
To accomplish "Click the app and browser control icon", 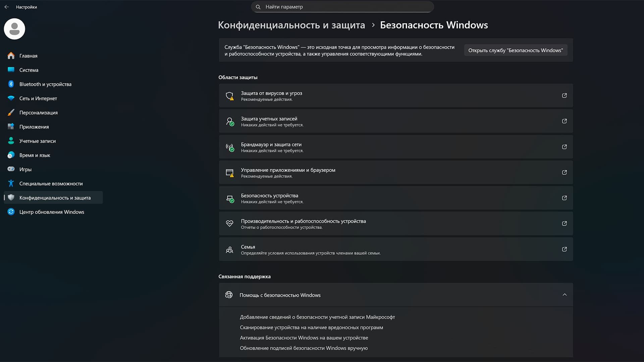I will pos(230,172).
